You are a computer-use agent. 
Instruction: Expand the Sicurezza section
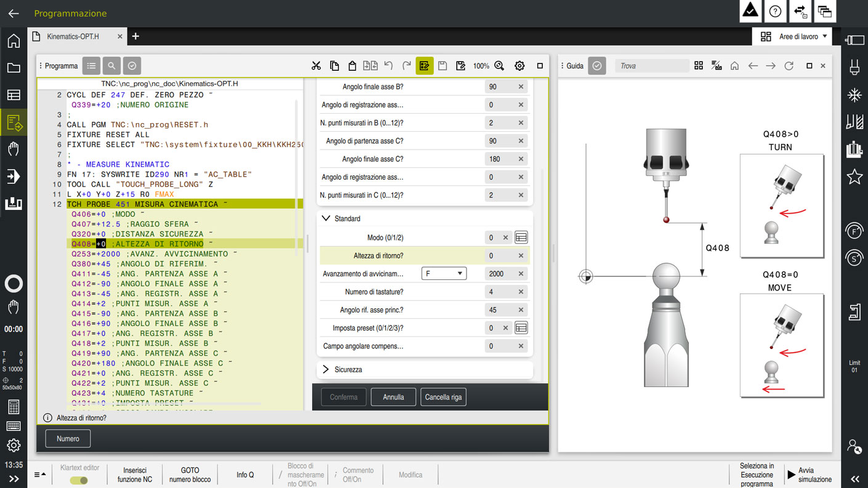[x=326, y=370]
